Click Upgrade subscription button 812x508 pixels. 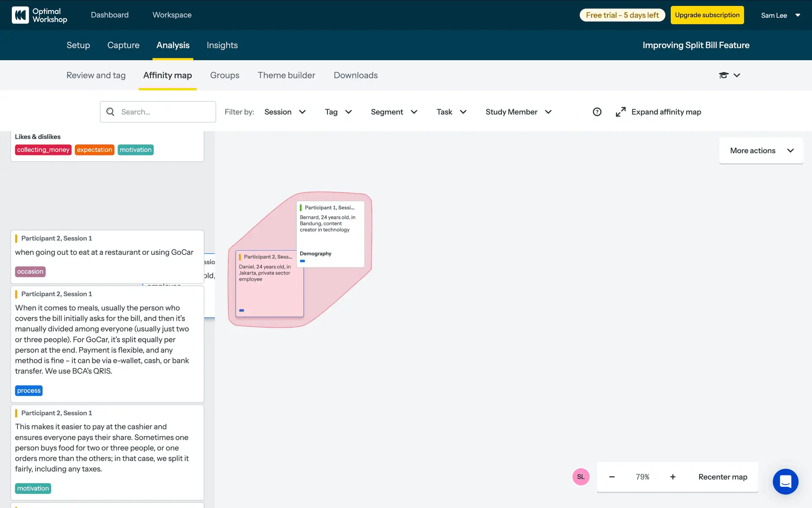pyautogui.click(x=707, y=15)
